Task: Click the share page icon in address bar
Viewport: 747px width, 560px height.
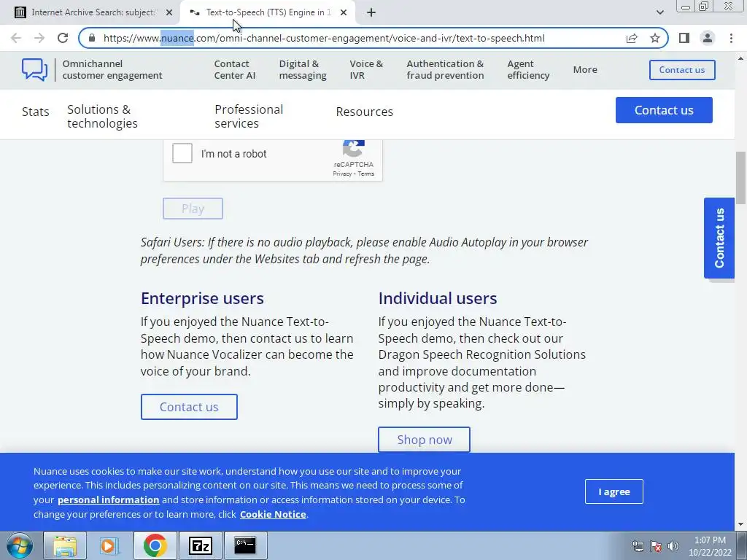Action: tap(632, 38)
